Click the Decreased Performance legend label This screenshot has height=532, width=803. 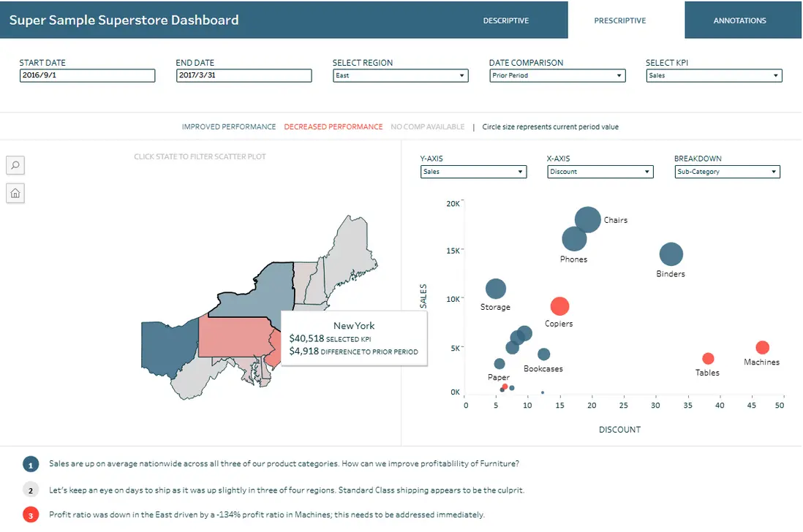(333, 127)
